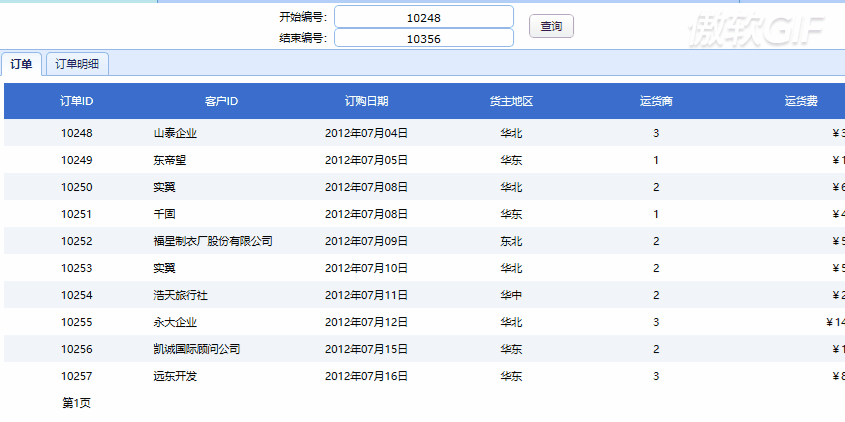Screen dimensions: 845x422
Task: Click the 货主地区 column header
Action: 511,101
